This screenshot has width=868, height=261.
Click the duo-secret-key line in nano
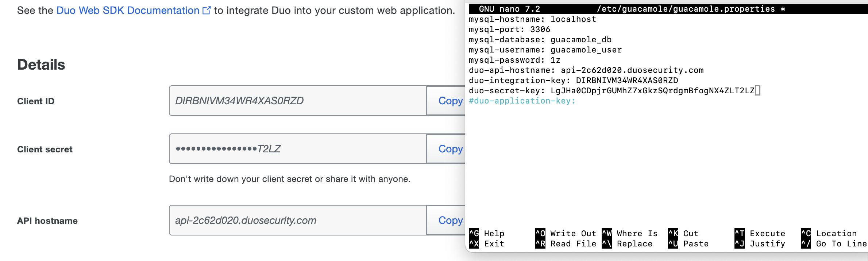[612, 90]
